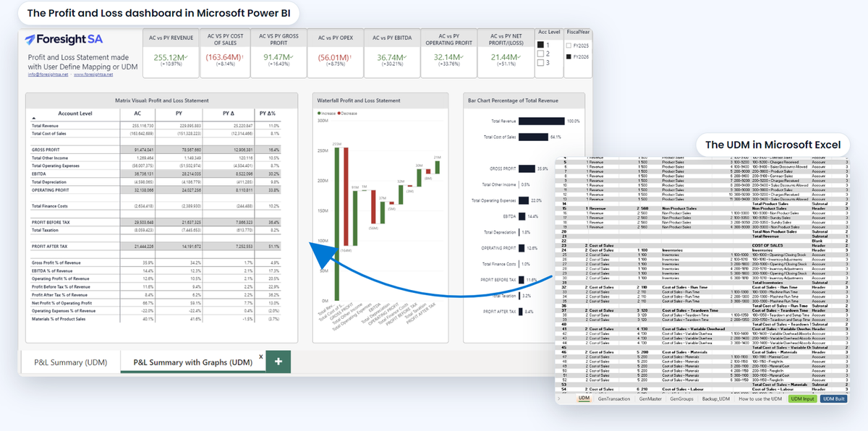
Task: Select the Total Revenue matrix row
Action: pos(156,125)
